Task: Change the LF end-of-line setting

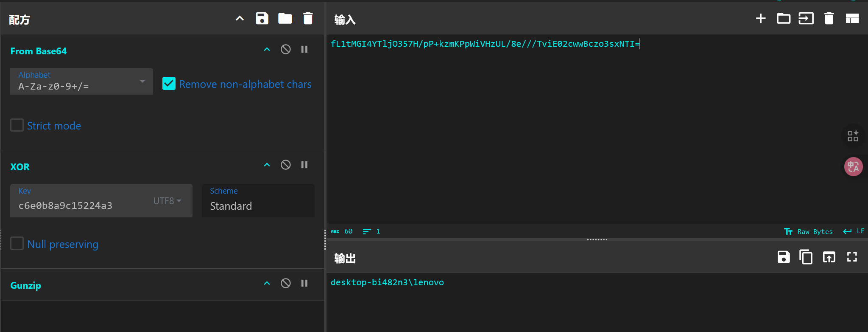Action: point(854,231)
